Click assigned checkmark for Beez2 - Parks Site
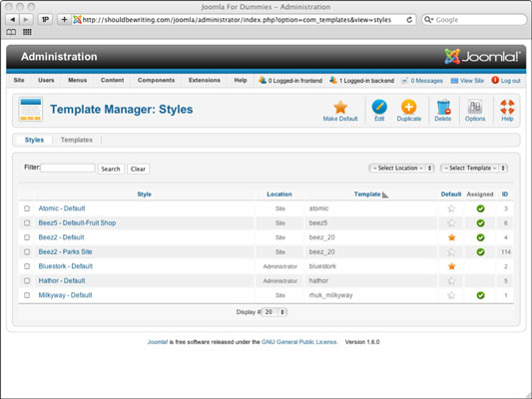 [480, 252]
